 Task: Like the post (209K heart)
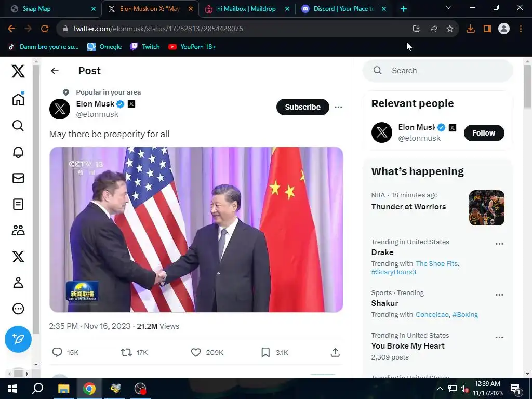pyautogui.click(x=196, y=352)
